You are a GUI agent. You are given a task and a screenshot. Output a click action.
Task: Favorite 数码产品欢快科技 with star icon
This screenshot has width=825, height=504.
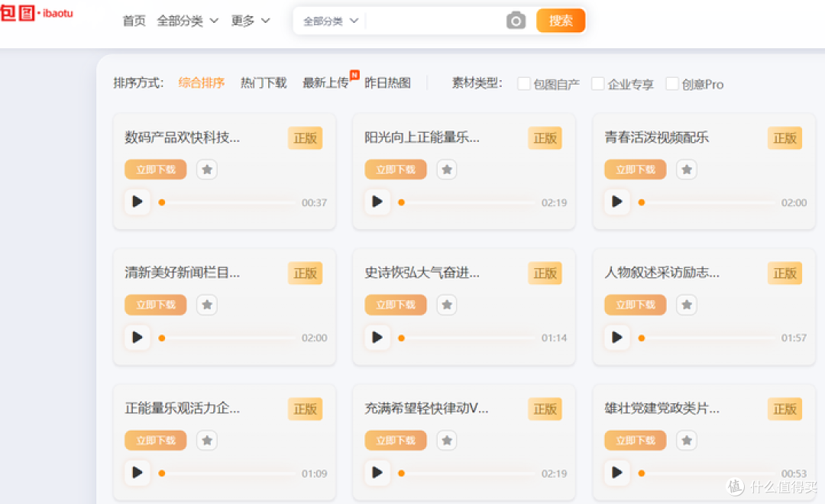(x=207, y=170)
